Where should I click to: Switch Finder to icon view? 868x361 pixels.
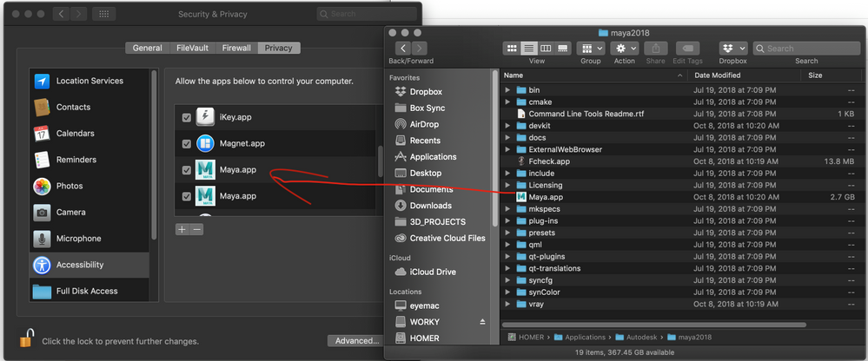[512, 48]
